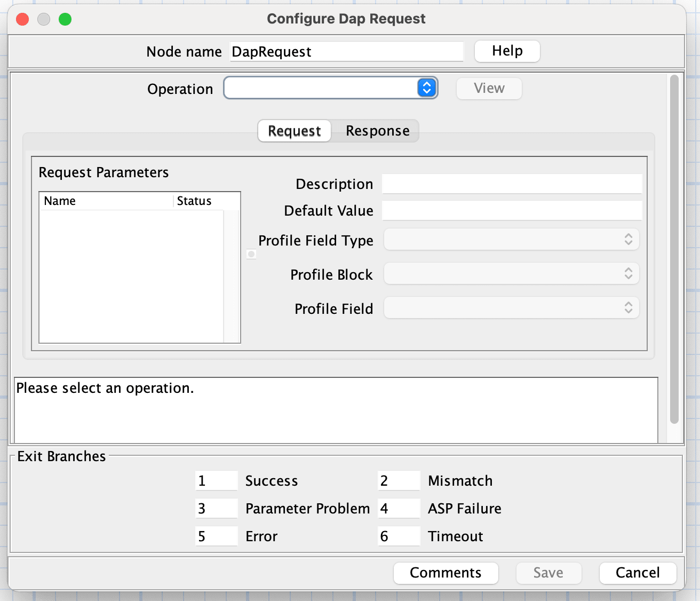
Task: Click the Default Value input field
Action: [x=511, y=210]
